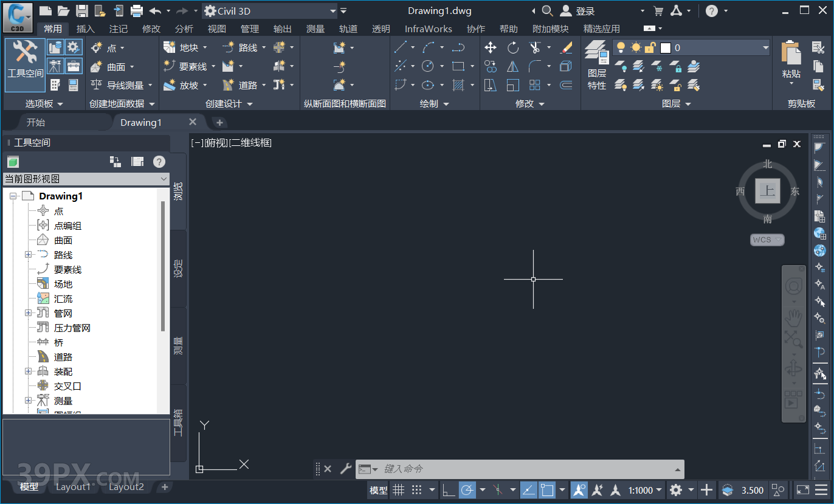834x504 pixels.
Task: Collapse the Drawing1 tree node
Action: [13, 196]
